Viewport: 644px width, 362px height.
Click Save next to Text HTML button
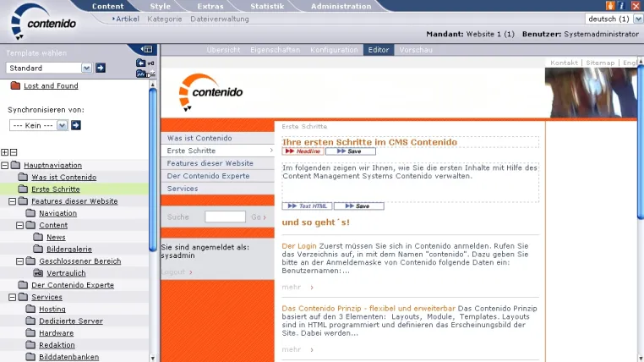(x=359, y=206)
